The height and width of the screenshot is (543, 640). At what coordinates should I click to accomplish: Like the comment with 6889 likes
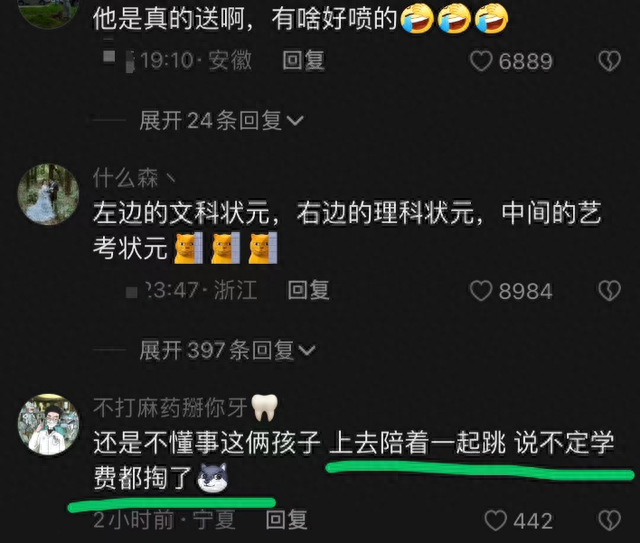pos(481,61)
